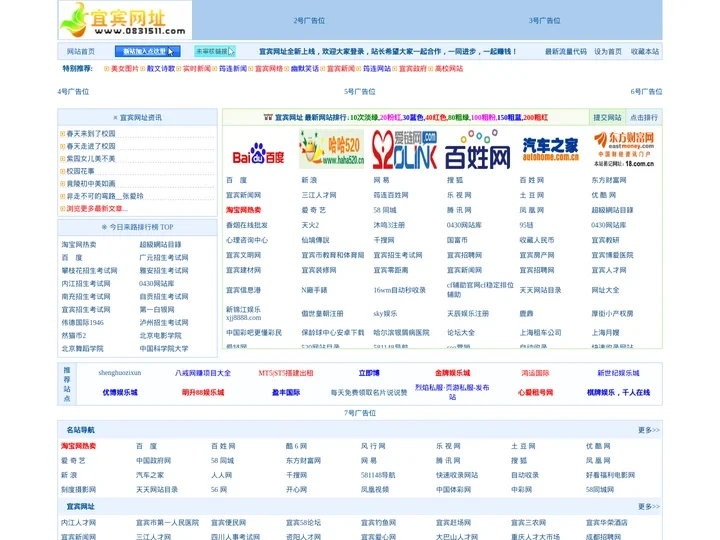The image size is (720, 540).
Task: Click 设为首页 in the top bar
Action: (608, 51)
